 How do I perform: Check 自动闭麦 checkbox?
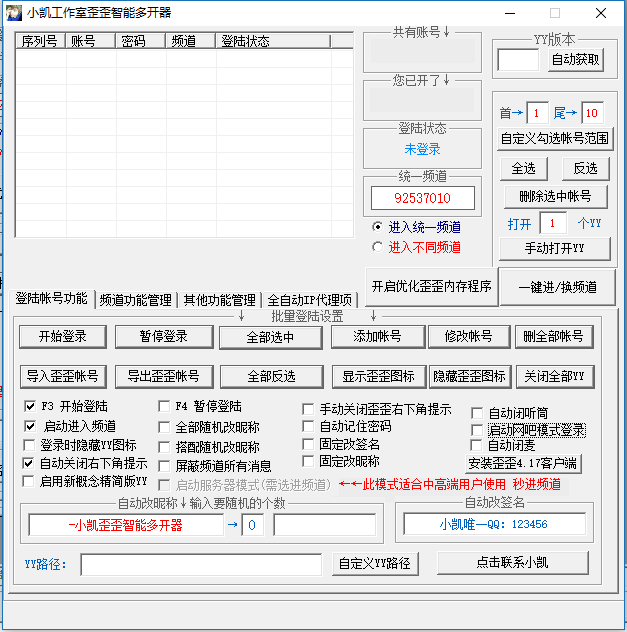[x=476, y=445]
